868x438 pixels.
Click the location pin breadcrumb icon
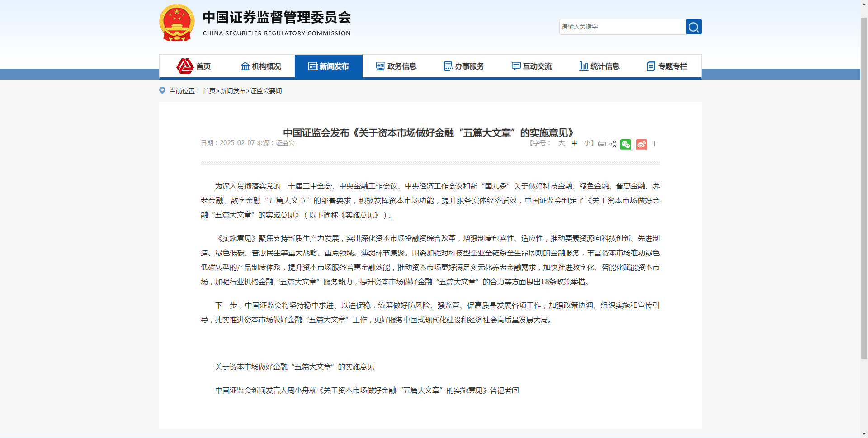(x=162, y=90)
